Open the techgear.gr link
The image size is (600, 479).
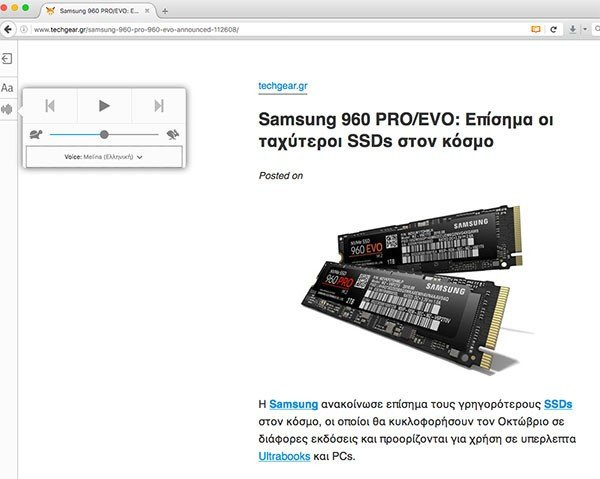click(283, 86)
